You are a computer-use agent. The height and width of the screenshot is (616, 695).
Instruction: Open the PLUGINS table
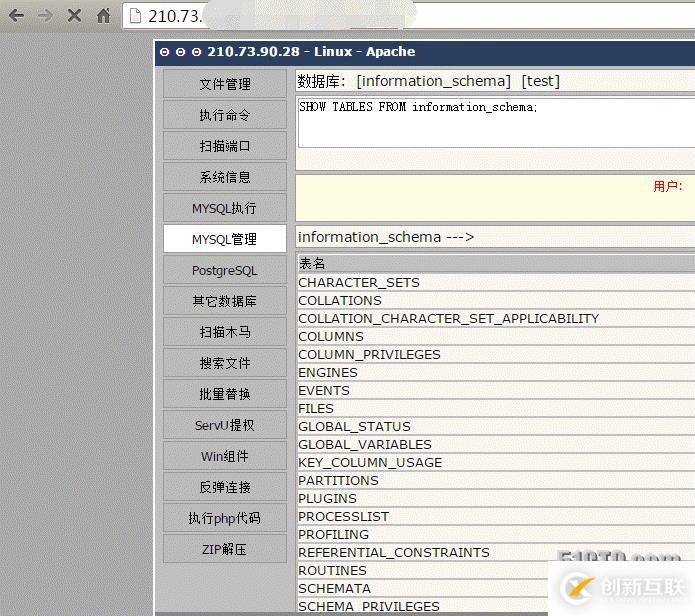[327, 499]
